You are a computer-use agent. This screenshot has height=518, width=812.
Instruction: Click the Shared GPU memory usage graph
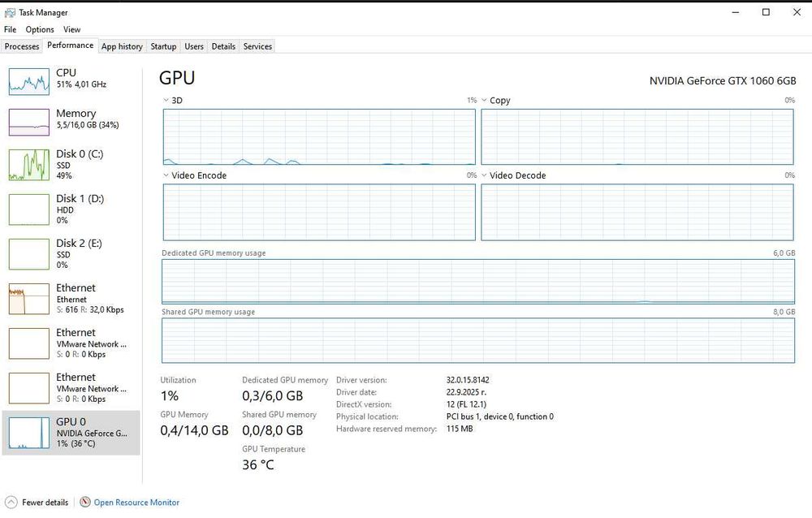478,340
